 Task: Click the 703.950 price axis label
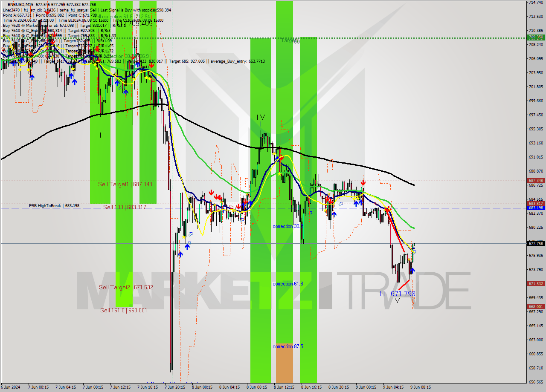536,72
